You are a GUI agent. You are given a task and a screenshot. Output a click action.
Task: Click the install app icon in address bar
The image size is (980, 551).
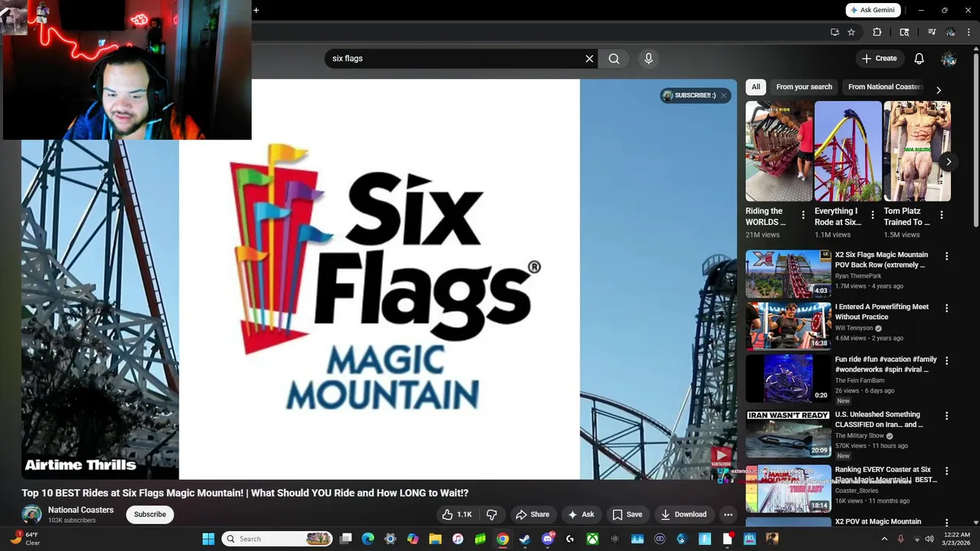pyautogui.click(x=835, y=32)
